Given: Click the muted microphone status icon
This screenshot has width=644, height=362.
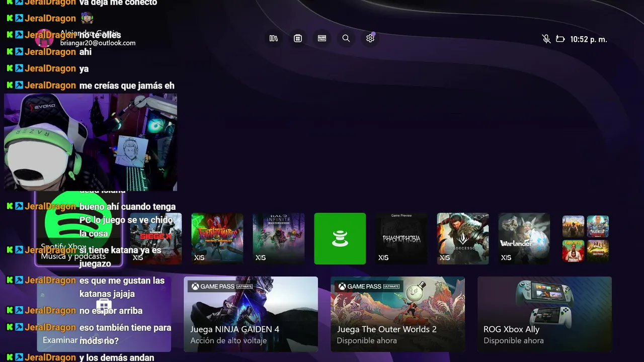Looking at the screenshot, I should (x=546, y=39).
